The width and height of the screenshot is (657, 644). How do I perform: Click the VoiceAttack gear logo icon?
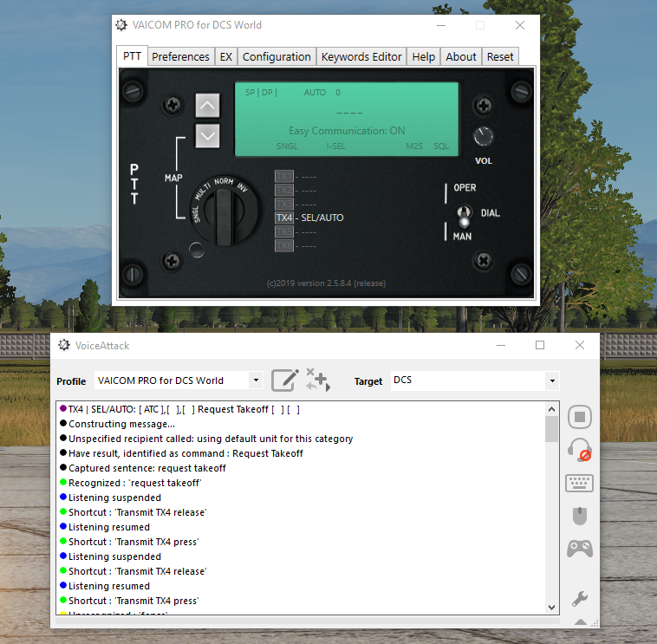tap(64, 345)
